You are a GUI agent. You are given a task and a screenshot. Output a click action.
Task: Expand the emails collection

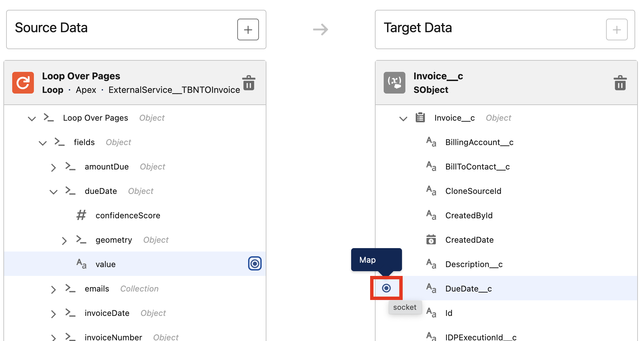coord(53,289)
